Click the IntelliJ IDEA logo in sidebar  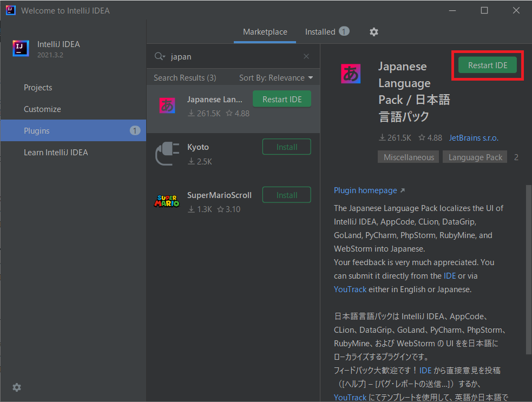click(21, 48)
